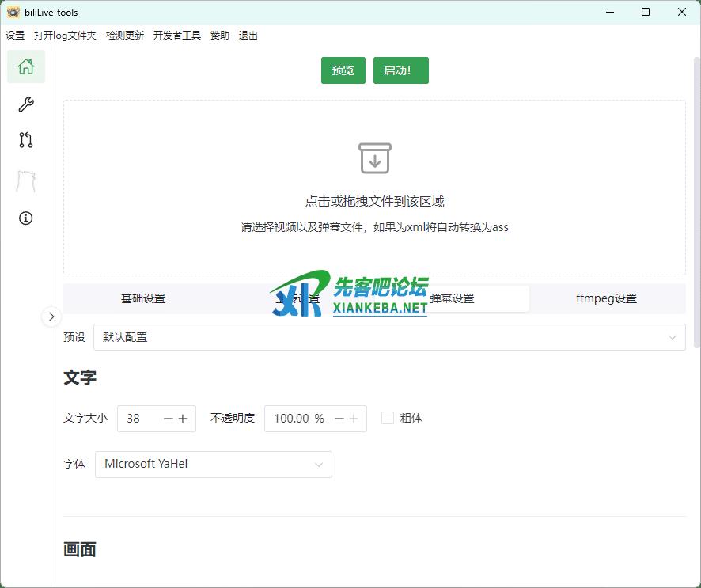Increase font size with plus icon
The image size is (701, 588).
183,419
